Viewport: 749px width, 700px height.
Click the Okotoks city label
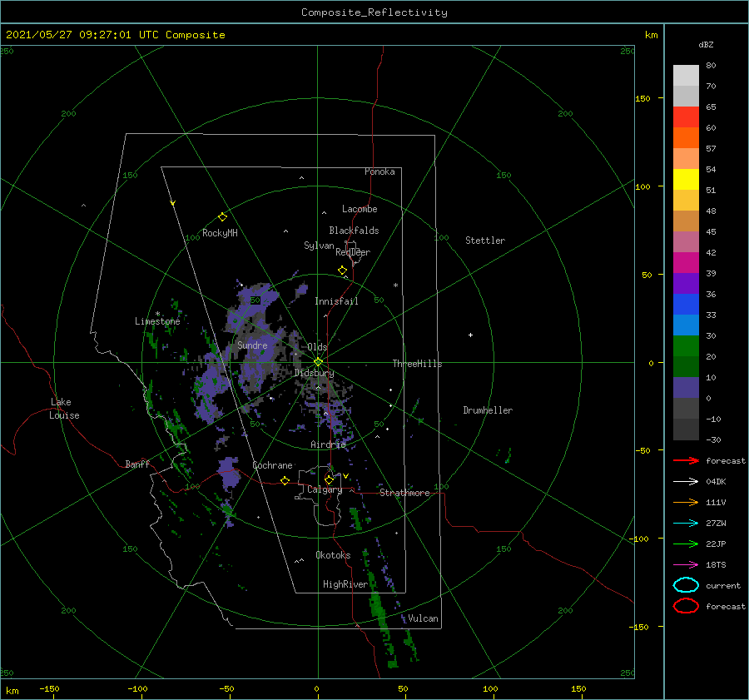pyautogui.click(x=333, y=555)
